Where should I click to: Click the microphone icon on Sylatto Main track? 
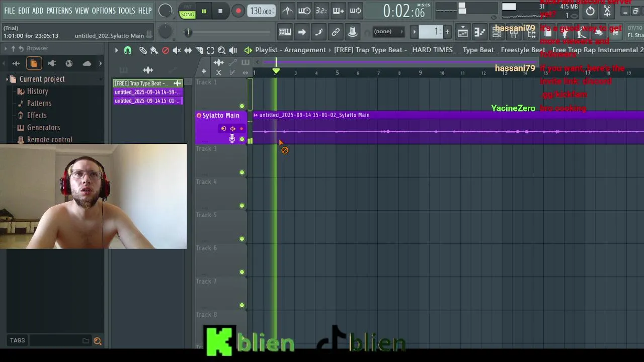(x=232, y=138)
